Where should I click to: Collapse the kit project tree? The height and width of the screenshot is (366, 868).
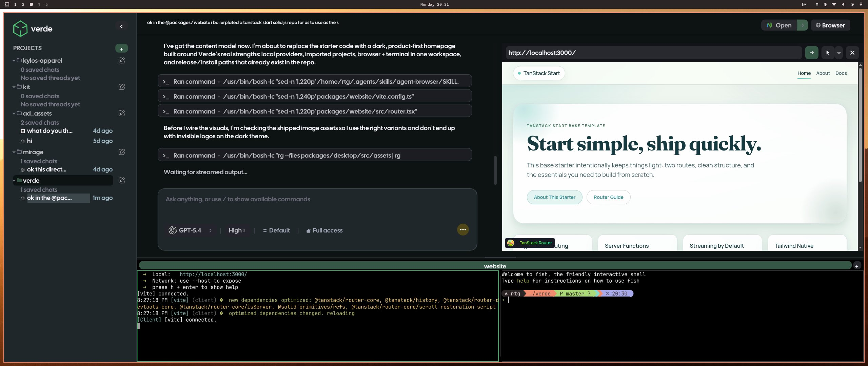(14, 87)
